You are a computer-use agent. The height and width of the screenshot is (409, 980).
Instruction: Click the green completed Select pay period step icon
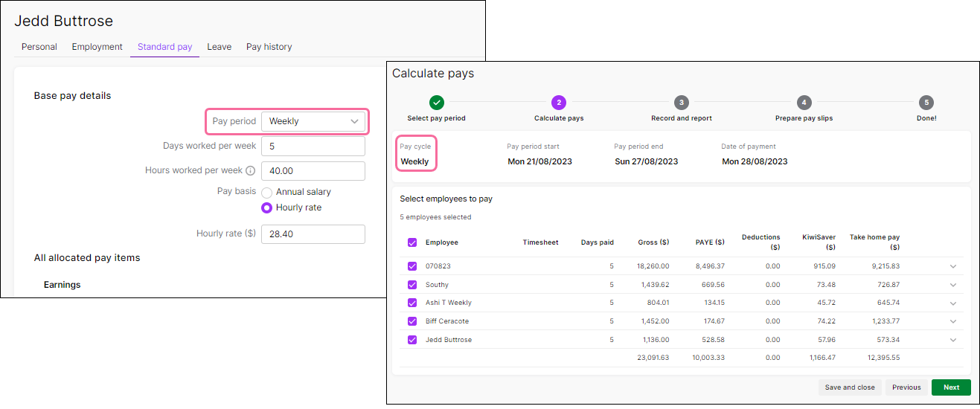click(437, 103)
